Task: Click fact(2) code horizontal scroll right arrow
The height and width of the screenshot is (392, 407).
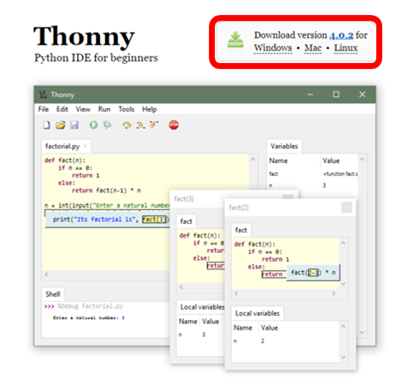Action: (334, 293)
